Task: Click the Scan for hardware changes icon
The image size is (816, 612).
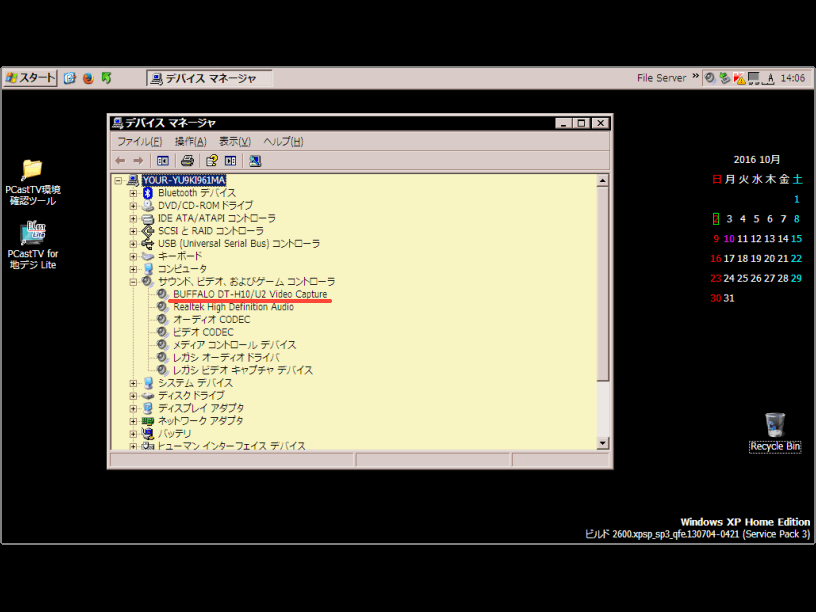Action: (255, 161)
